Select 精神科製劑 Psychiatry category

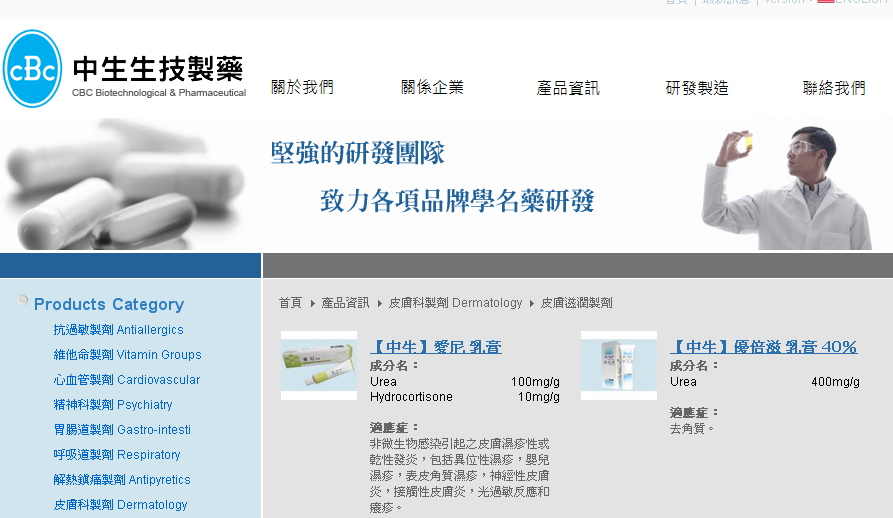(113, 405)
